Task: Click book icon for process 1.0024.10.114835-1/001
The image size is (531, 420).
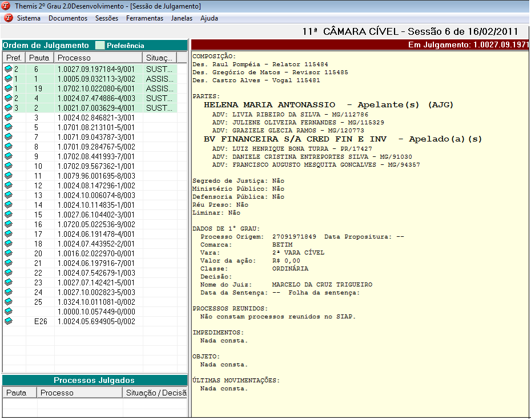Action: coord(9,205)
